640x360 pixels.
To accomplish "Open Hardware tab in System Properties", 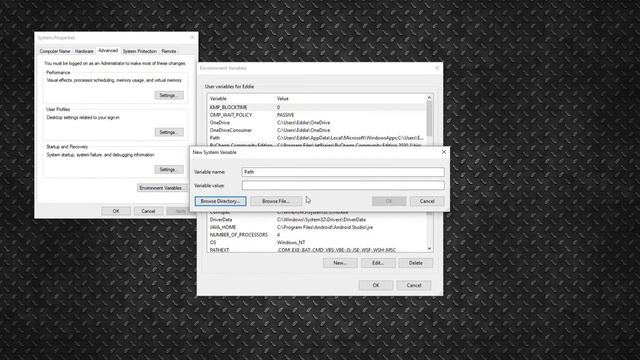I will [x=84, y=51].
